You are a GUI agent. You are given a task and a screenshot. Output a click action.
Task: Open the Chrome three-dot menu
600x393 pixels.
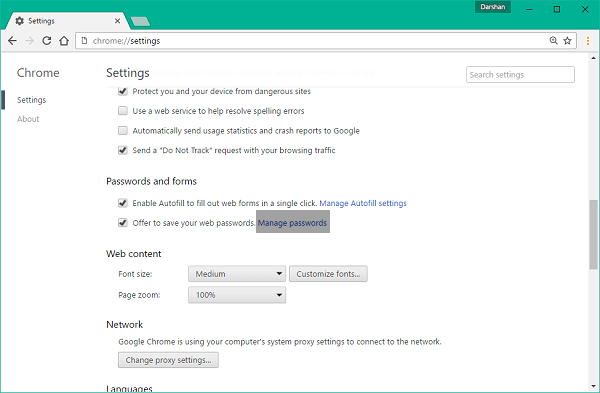[x=588, y=41]
